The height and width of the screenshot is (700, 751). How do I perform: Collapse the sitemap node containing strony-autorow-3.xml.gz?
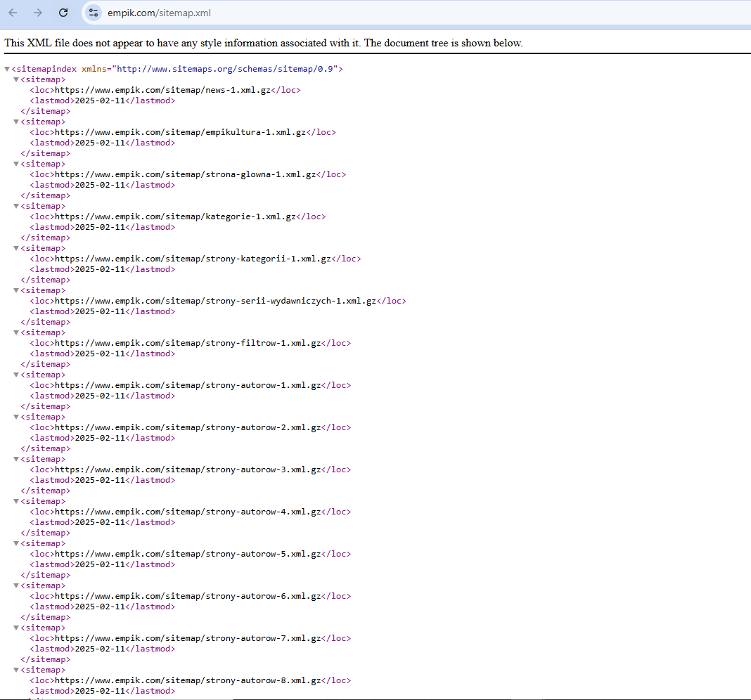16,459
